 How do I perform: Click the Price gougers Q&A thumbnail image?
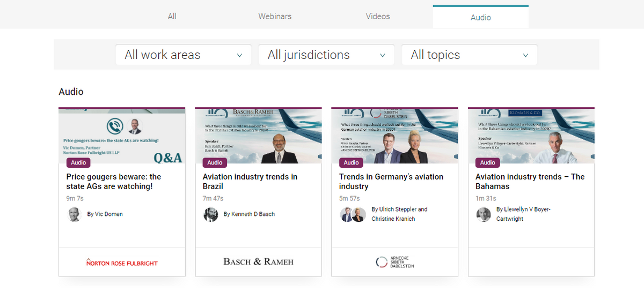point(122,134)
